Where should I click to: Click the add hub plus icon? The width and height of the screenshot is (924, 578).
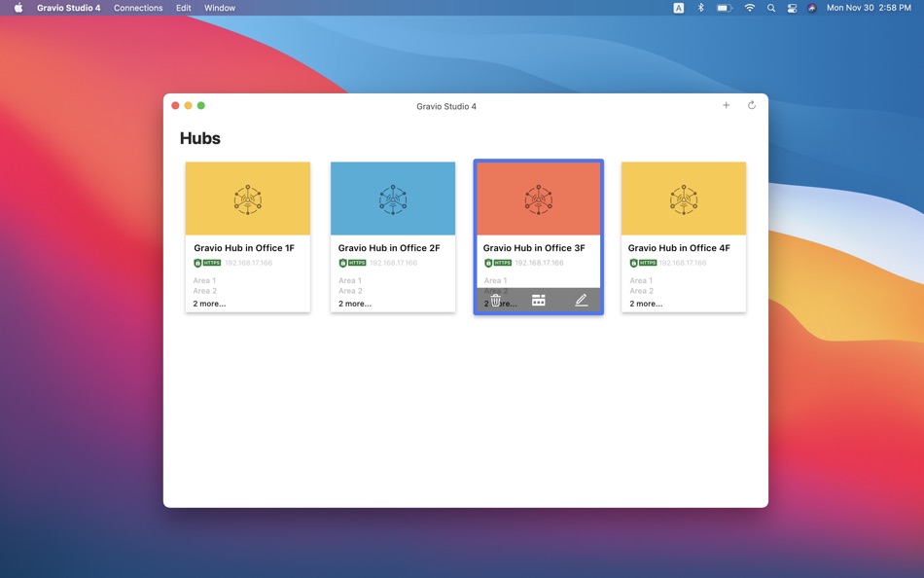coord(726,105)
